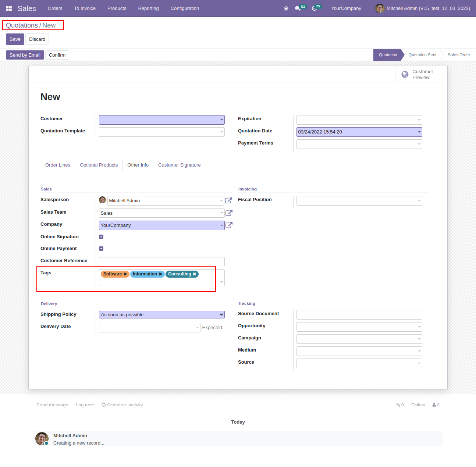Toggle the Online Signature checkbox

[x=101, y=237]
